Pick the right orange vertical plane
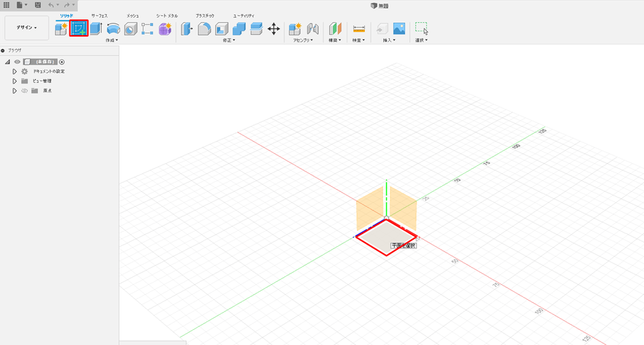 [x=404, y=208]
